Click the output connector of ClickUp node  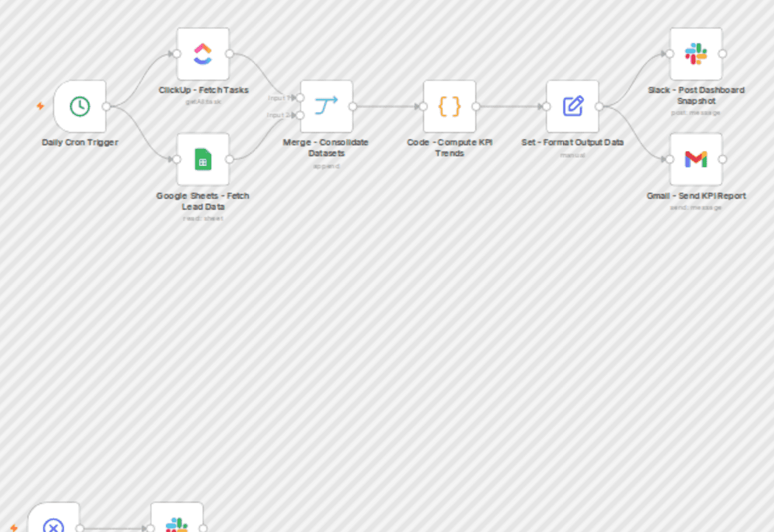click(229, 54)
